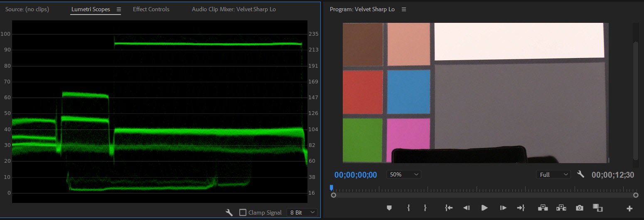Viewport: 644px width, 220px height.
Task: Open Program monitor wrench settings
Action: [x=580, y=174]
